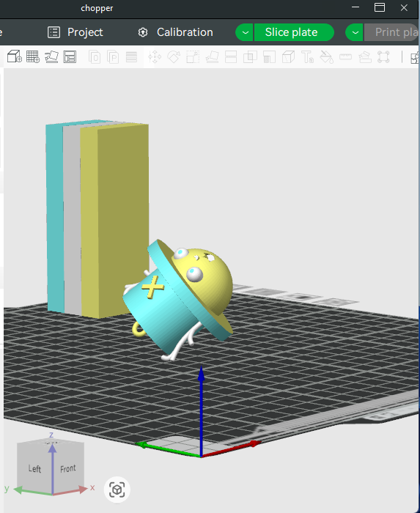Click the Add plate grid icon
Image resolution: width=420 pixels, height=513 pixels.
tap(33, 56)
